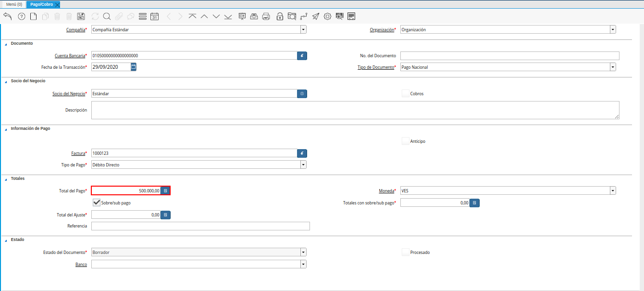Viewport: 644px width, 291px height.
Task: Open calculator for Total del Pago
Action: coord(165,191)
